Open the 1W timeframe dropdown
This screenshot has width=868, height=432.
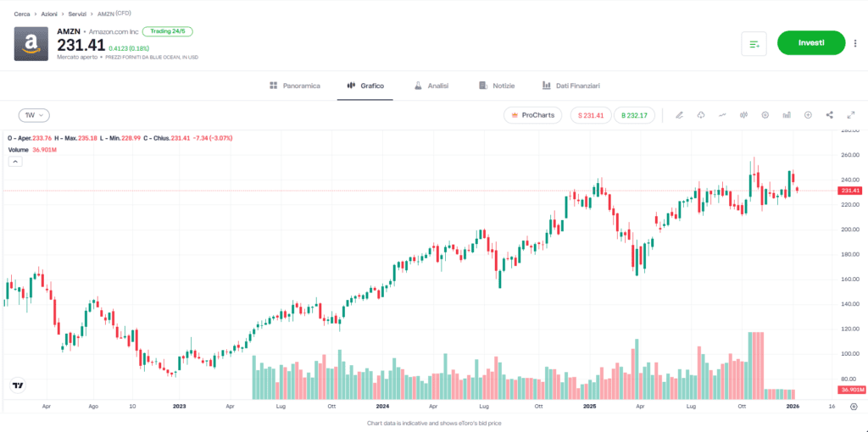click(x=34, y=115)
